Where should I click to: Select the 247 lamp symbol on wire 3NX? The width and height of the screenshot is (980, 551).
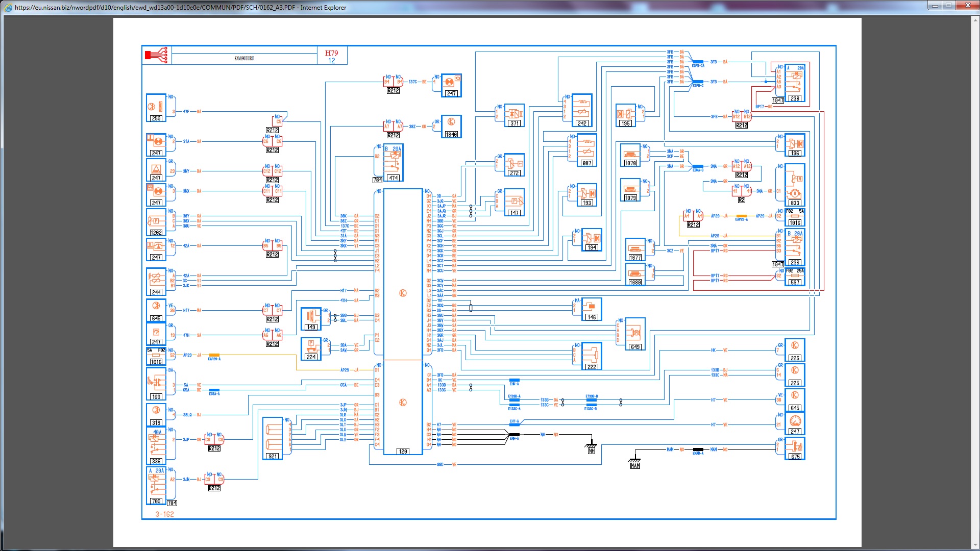coord(156,195)
